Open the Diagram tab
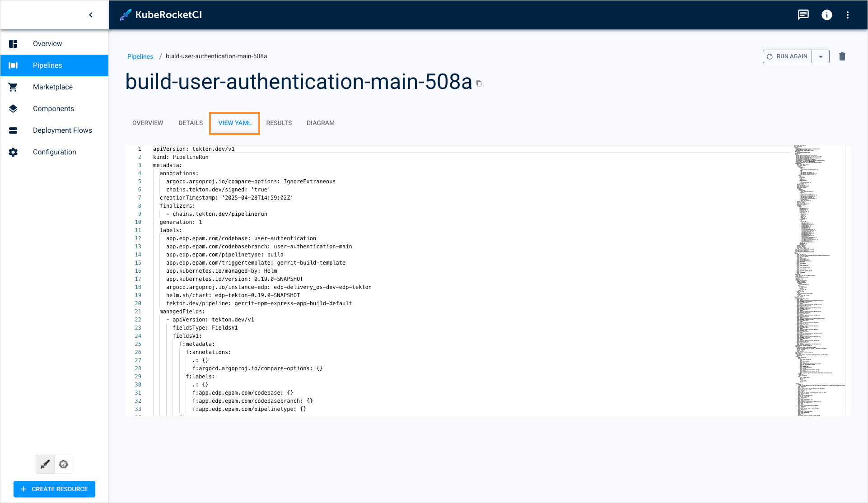Image resolution: width=868 pixels, height=503 pixels. 320,123
